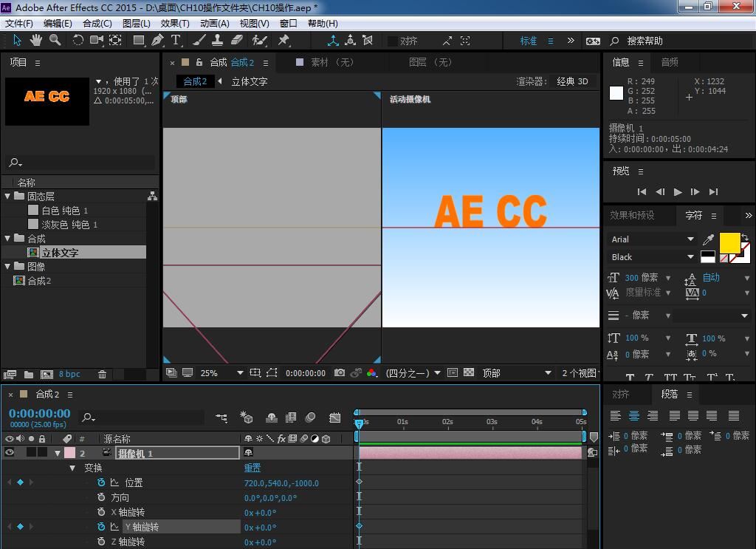Click the 经典 3D renderer button

(x=572, y=81)
